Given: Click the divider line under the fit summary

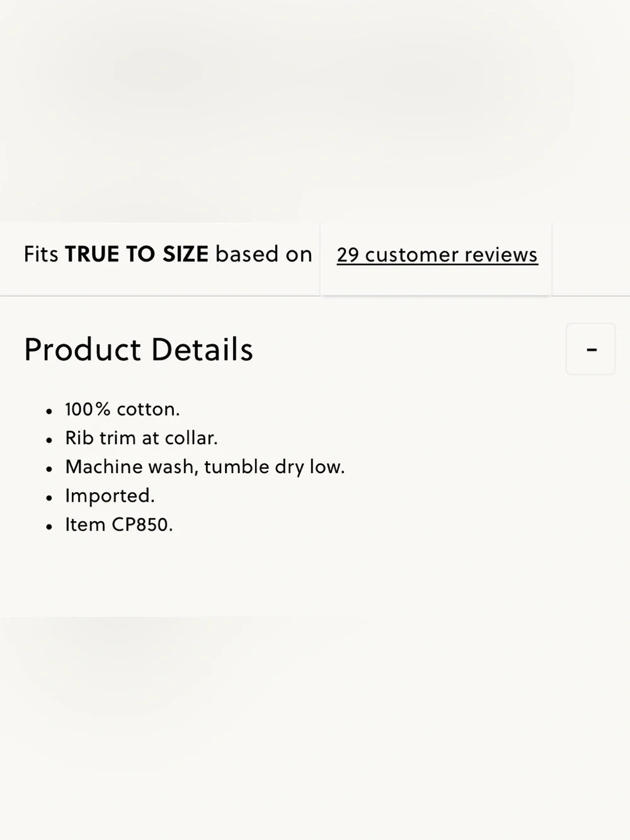Looking at the screenshot, I should (315, 296).
